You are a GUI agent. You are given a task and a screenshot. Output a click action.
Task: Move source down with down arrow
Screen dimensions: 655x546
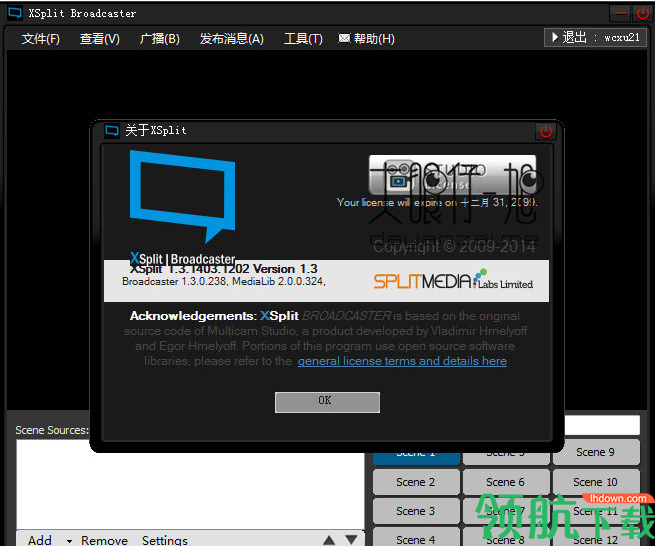pos(351,540)
